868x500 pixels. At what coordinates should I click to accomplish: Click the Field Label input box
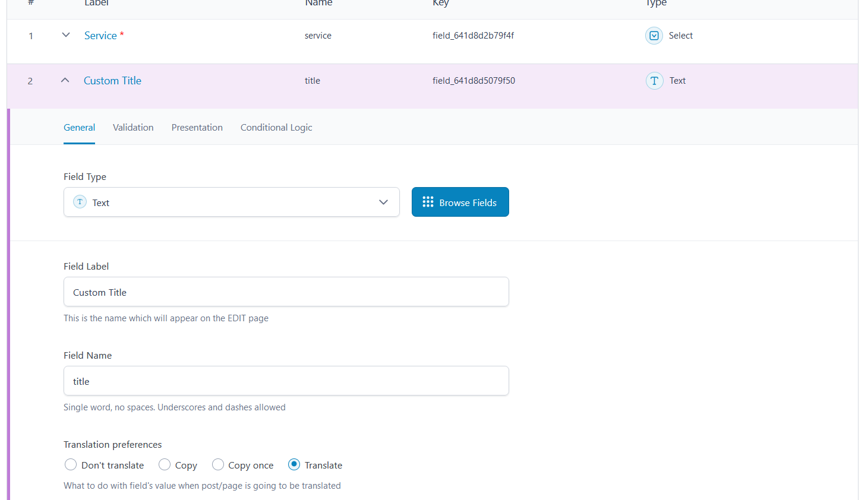pyautogui.click(x=286, y=292)
